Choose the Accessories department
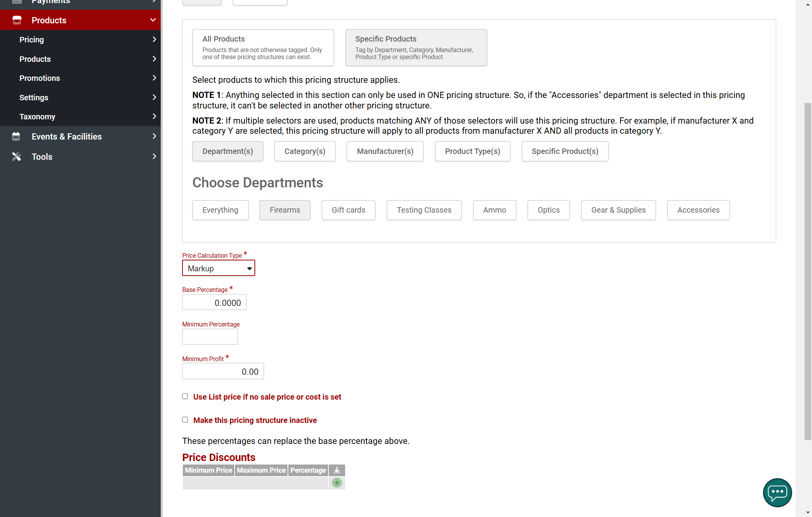Viewport: 812px width, 517px height. pos(698,210)
